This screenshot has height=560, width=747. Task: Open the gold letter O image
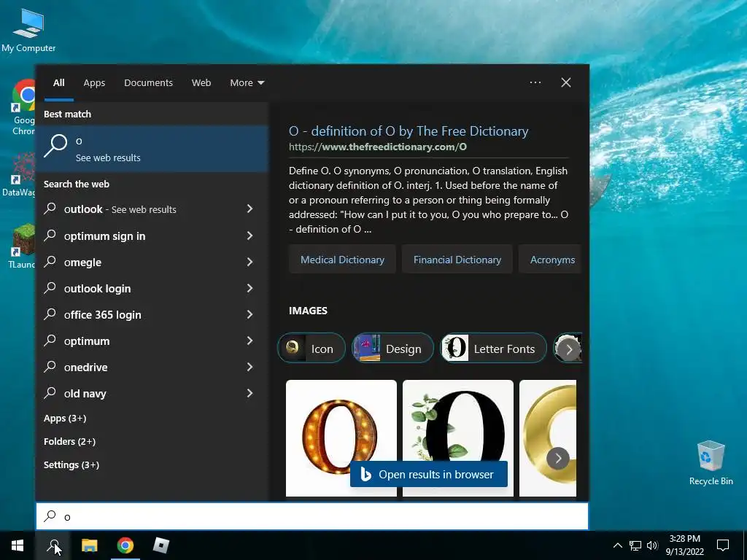pyautogui.click(x=548, y=419)
